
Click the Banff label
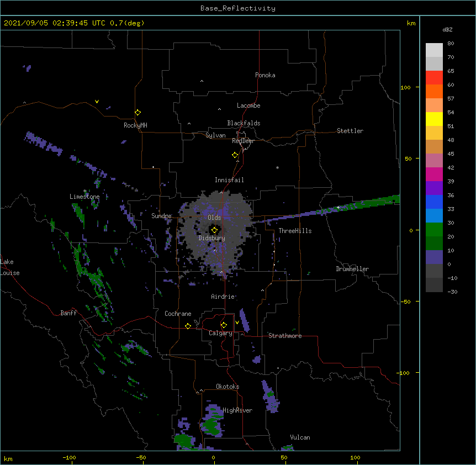click(x=68, y=313)
